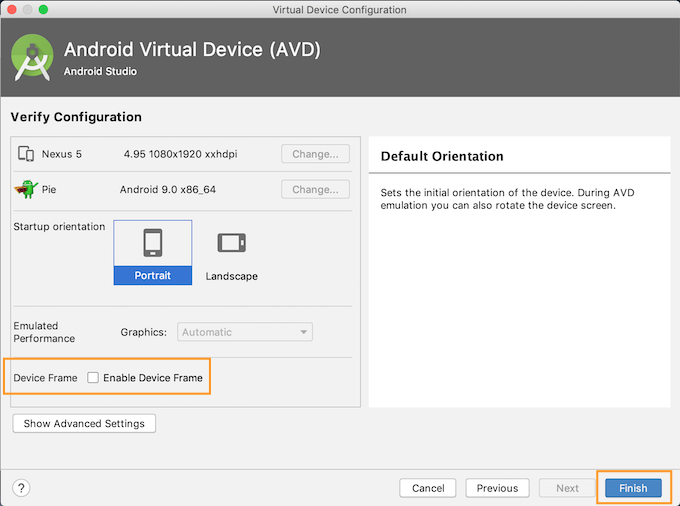680x506 pixels.
Task: Click the 'Default Orientation' heading
Action: [442, 156]
